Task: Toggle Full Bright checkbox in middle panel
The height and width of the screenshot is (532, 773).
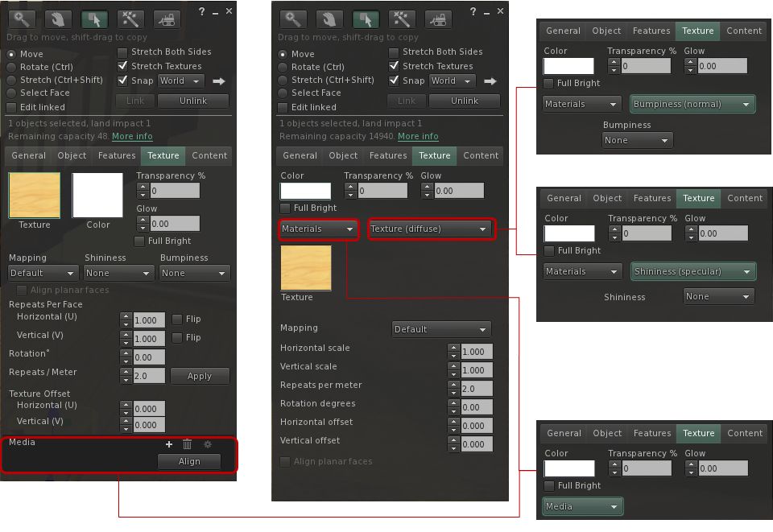Action: (x=285, y=208)
